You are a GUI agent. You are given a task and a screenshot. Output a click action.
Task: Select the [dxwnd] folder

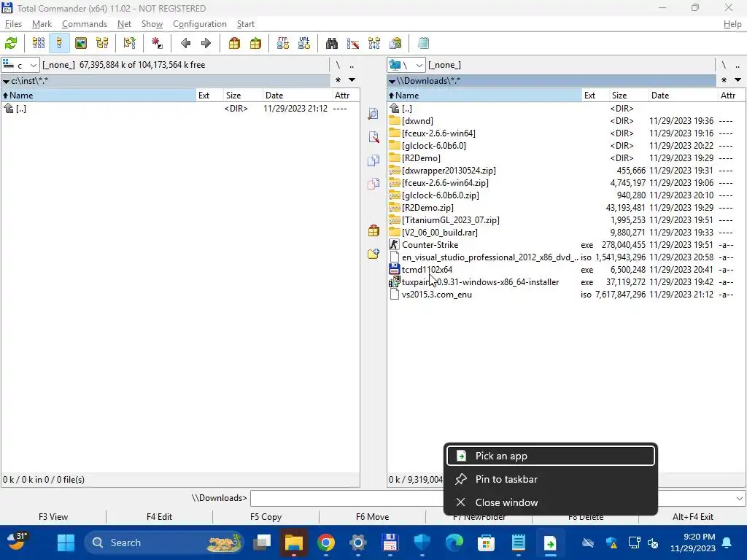tap(566, 121)
